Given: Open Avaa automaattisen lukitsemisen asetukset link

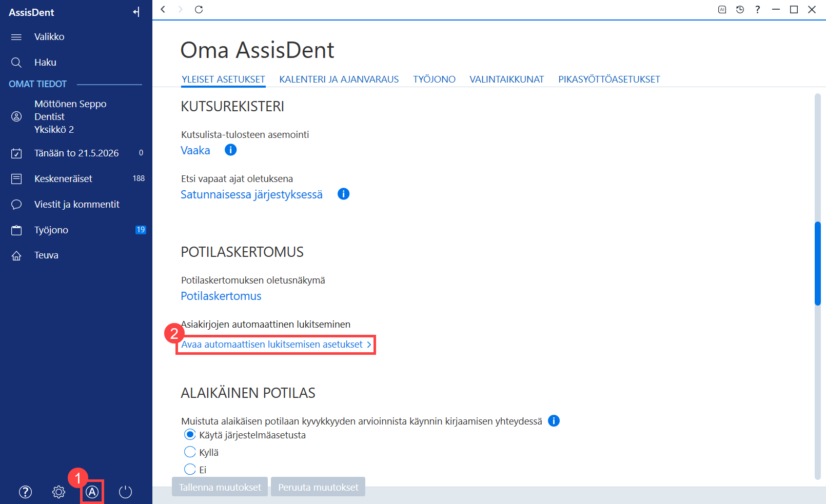Looking at the screenshot, I should click(276, 345).
